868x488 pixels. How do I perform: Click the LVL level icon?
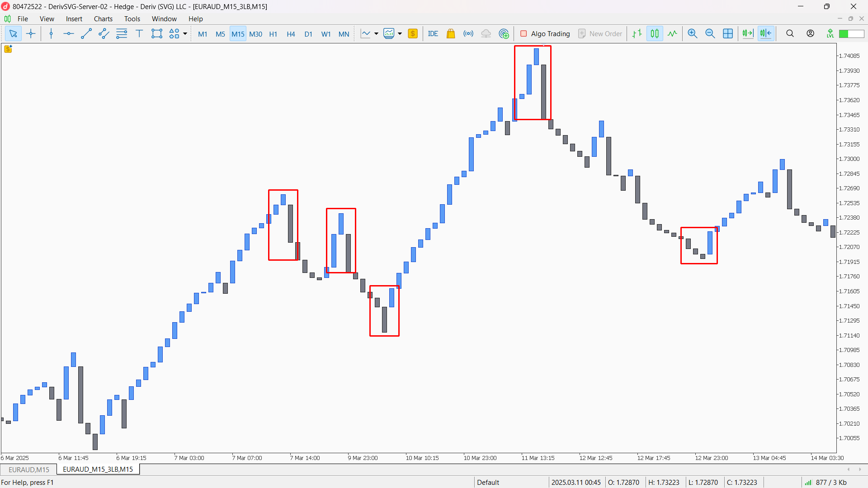point(830,34)
